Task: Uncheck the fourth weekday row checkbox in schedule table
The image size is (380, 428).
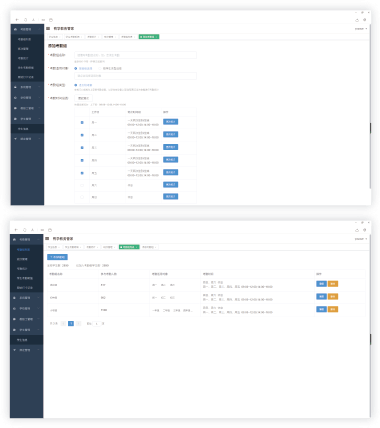Action: click(82, 160)
